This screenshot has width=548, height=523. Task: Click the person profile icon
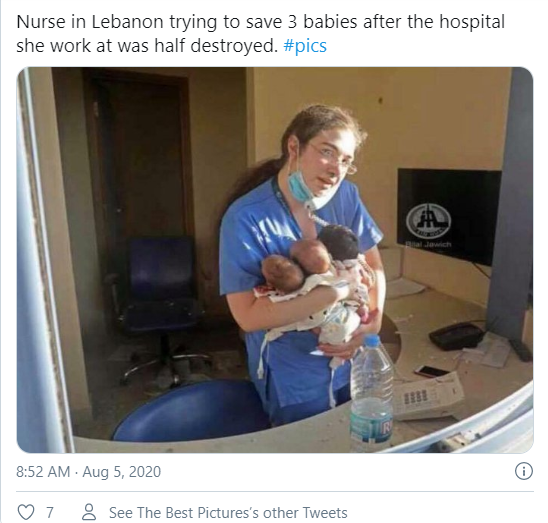[89, 512]
